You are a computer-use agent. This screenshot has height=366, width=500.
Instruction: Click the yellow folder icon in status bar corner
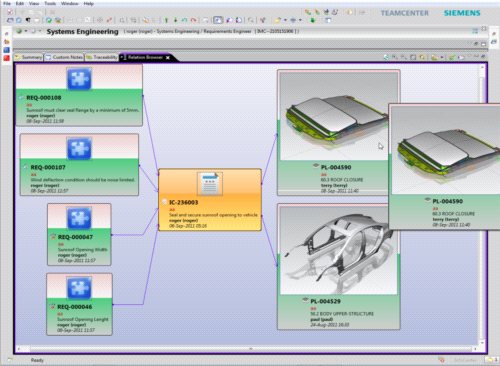(490, 360)
